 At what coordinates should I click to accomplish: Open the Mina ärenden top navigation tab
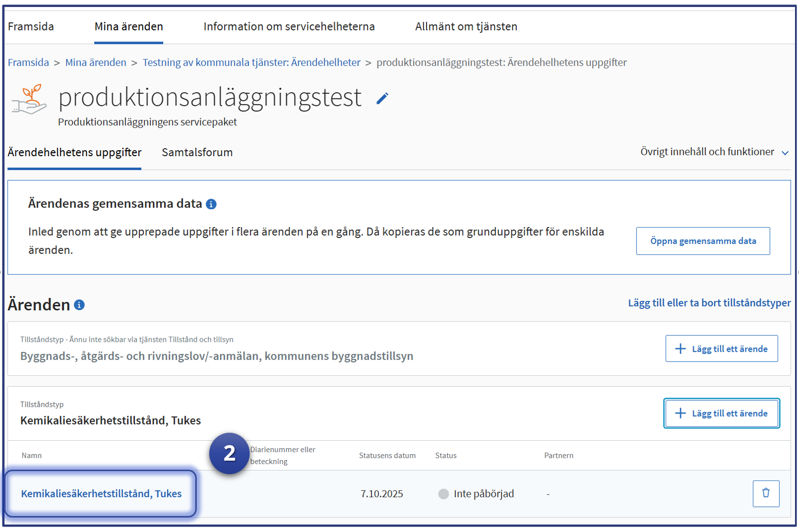coord(129,26)
